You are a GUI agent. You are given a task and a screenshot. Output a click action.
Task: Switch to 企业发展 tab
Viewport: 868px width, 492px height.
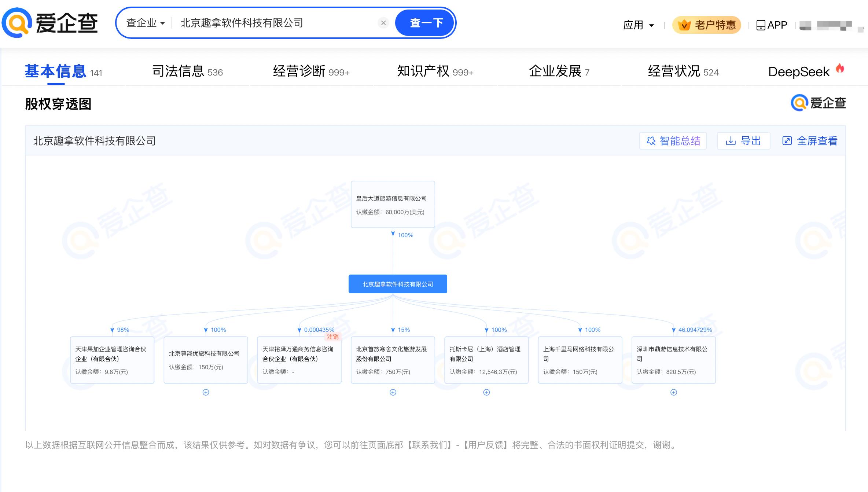click(x=559, y=71)
